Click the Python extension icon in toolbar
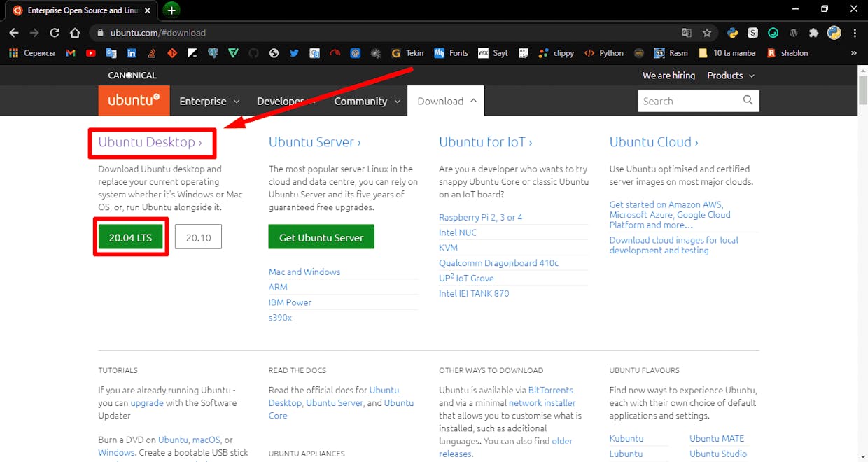Viewport: 868px width, 462px height. (x=732, y=33)
